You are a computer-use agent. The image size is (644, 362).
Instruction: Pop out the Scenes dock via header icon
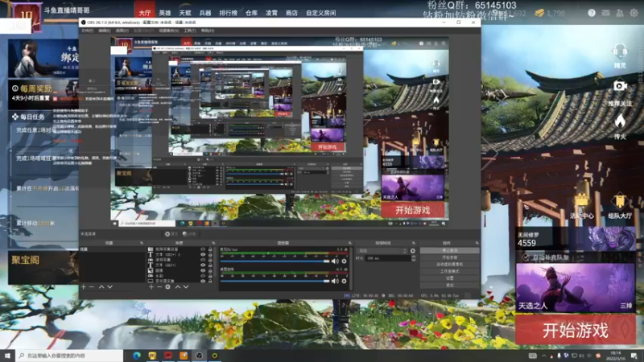(x=142, y=243)
